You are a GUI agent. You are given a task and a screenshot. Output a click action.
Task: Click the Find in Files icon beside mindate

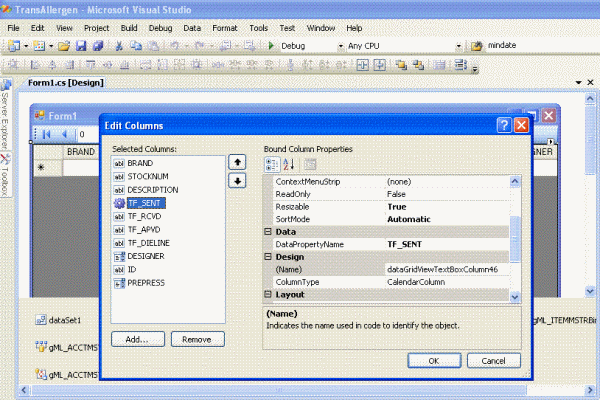[476, 46]
